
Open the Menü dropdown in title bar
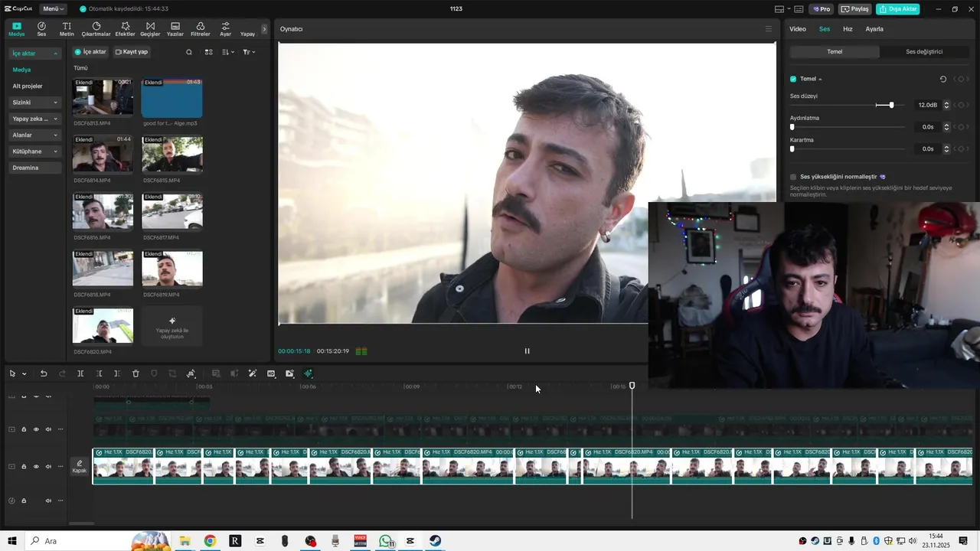(x=54, y=8)
